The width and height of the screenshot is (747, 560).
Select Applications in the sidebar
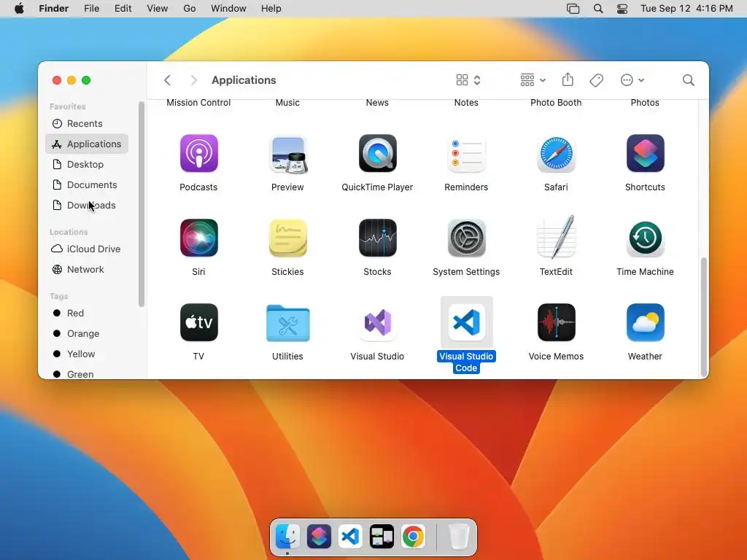pyautogui.click(x=87, y=144)
